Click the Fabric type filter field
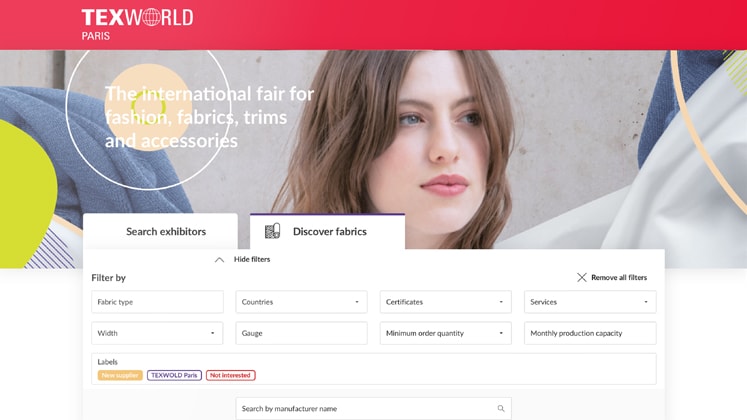The width and height of the screenshot is (747, 420). click(x=157, y=302)
